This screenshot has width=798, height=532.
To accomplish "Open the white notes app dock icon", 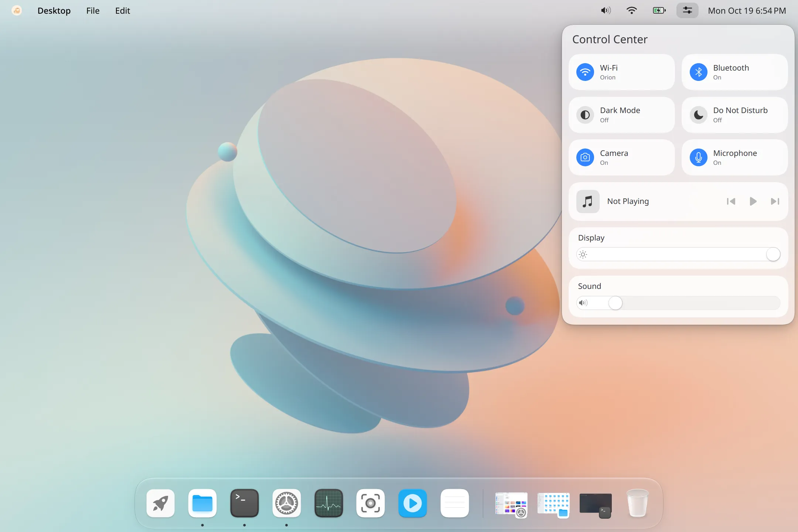I will (455, 503).
